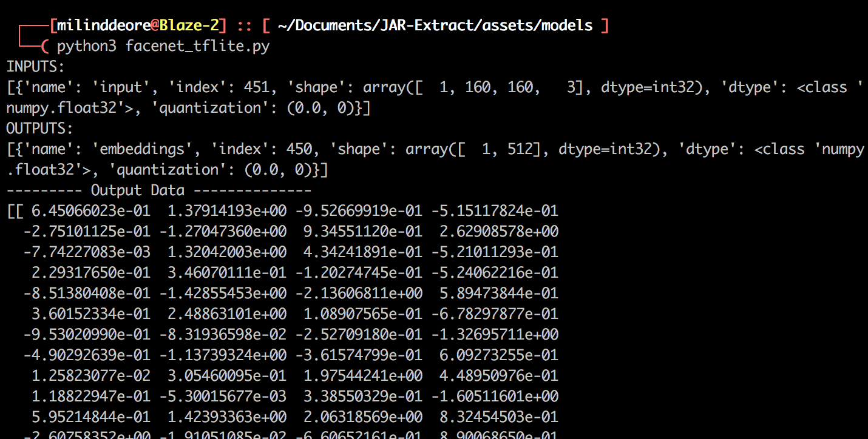The image size is (868, 439).
Task: Click the value 3.46070111e-01
Action: coord(227,273)
